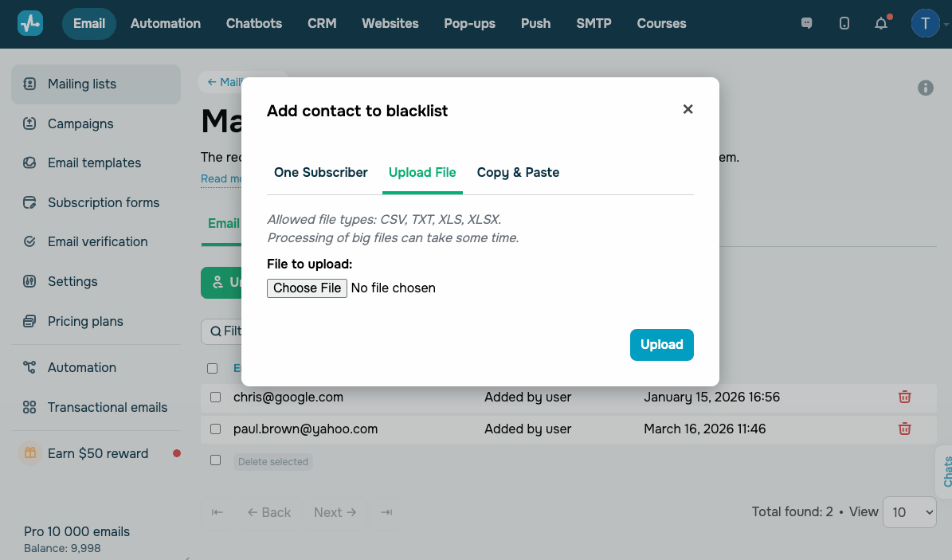Select the paul.brown@yahoo.com row checkbox
This screenshot has height=560, width=952.
point(215,429)
